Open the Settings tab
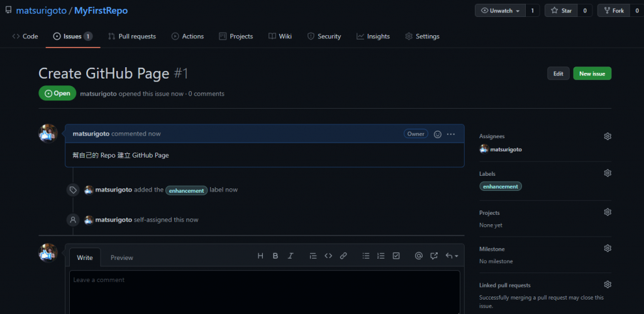The image size is (644, 314). point(422,36)
